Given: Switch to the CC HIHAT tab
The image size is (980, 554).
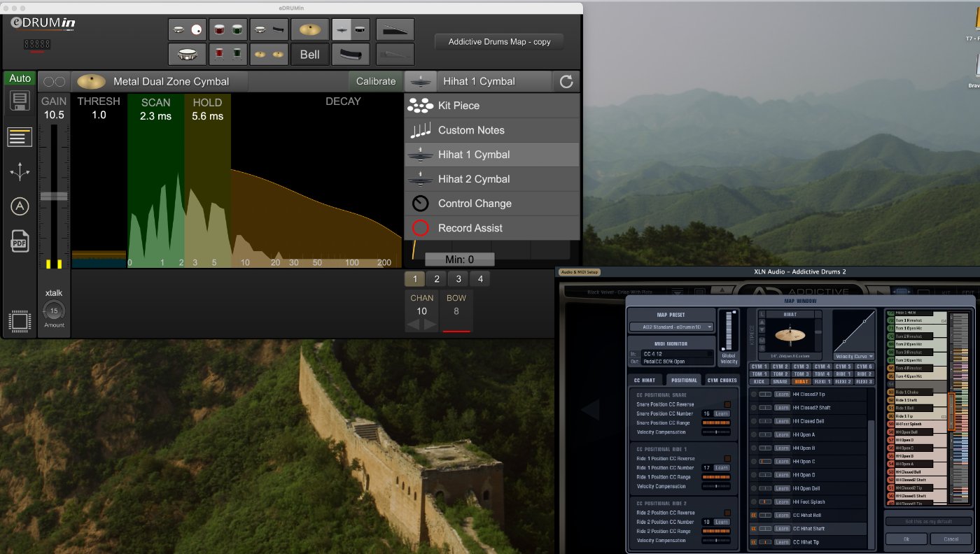Looking at the screenshot, I should point(645,380).
